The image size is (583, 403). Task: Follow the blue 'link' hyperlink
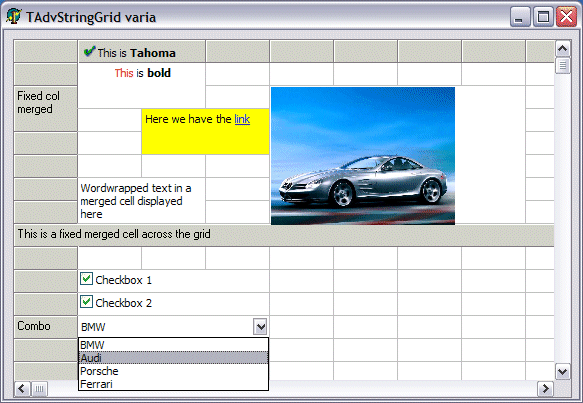(x=242, y=119)
